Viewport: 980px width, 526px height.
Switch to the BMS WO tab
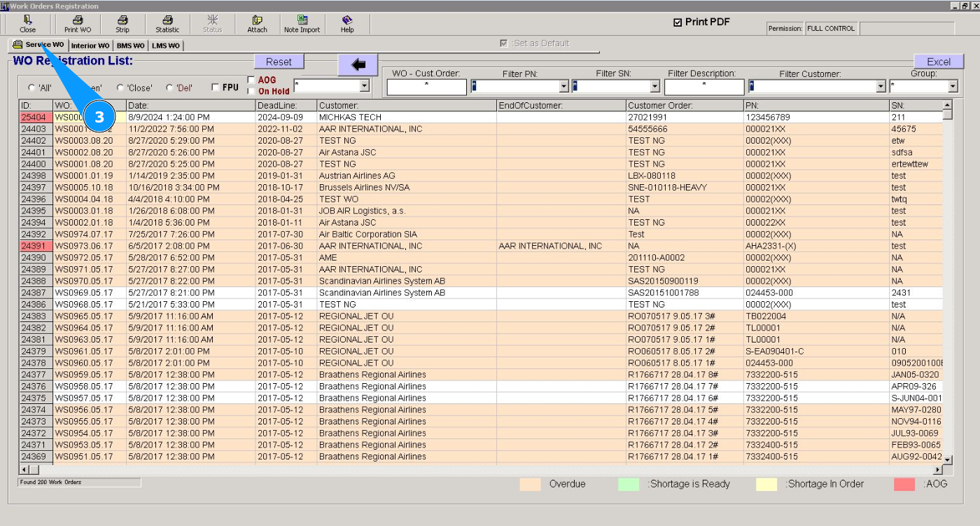130,46
